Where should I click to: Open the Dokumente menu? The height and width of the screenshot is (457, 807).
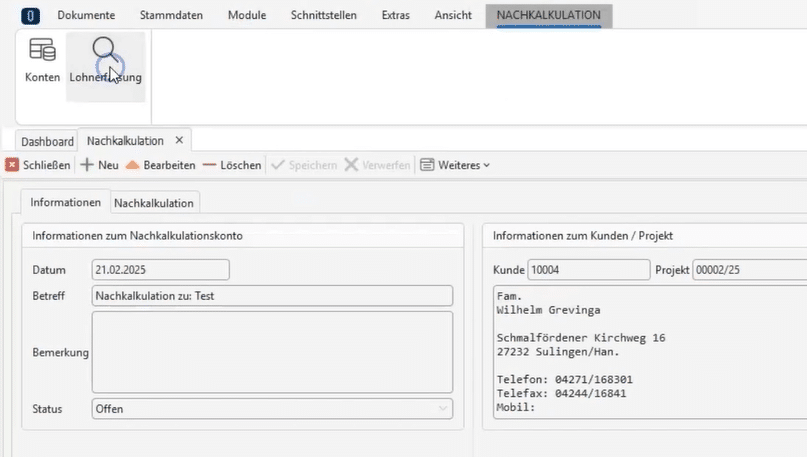[86, 15]
